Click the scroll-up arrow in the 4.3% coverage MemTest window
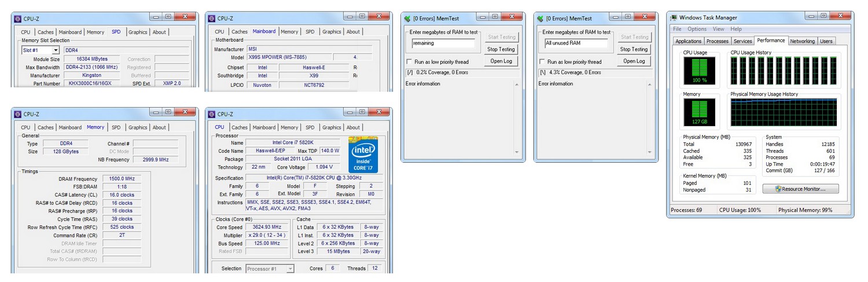The width and height of the screenshot is (868, 282). [x=650, y=84]
